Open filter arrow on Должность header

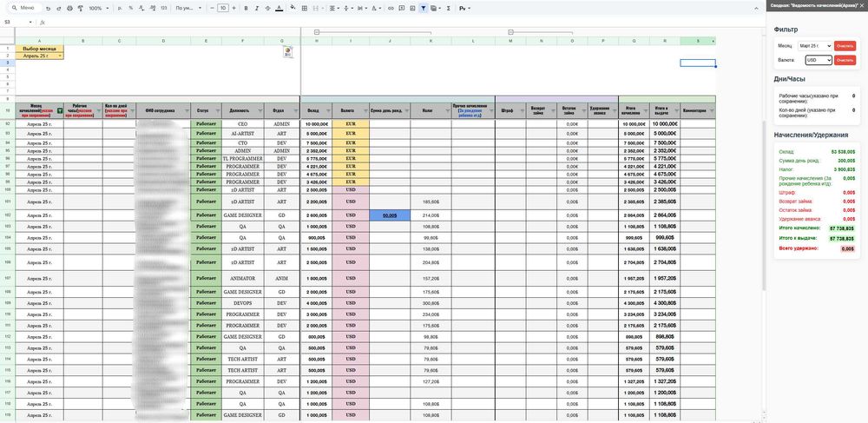click(260, 111)
